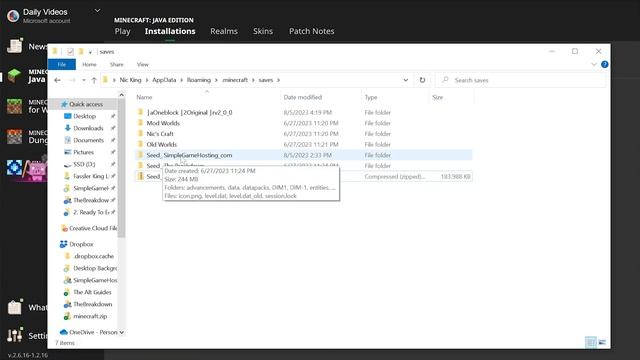This screenshot has width=640, height=360.
Task: Navigate to AppData in address path
Action: coord(164,80)
